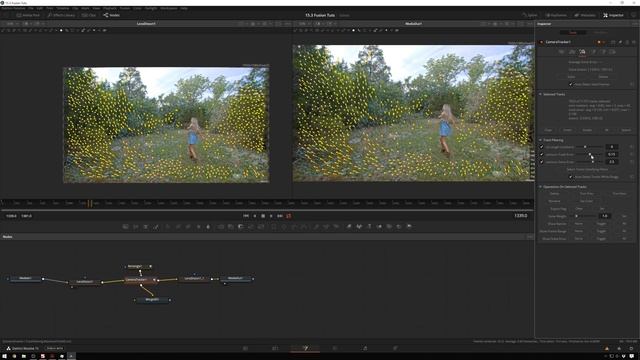This screenshot has width=640, height=360.
Task: Add a Transform node from toolbar
Action: (260, 227)
